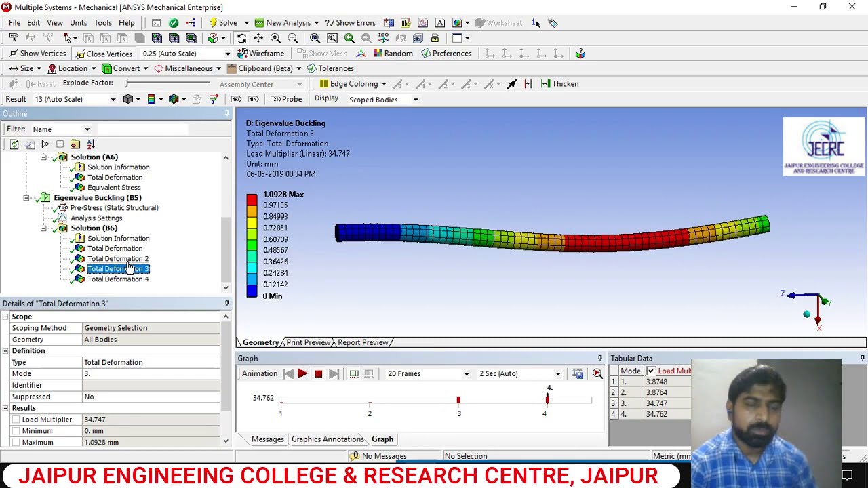This screenshot has width=868, height=488.
Task: Click the export animation video icon
Action: [577, 373]
